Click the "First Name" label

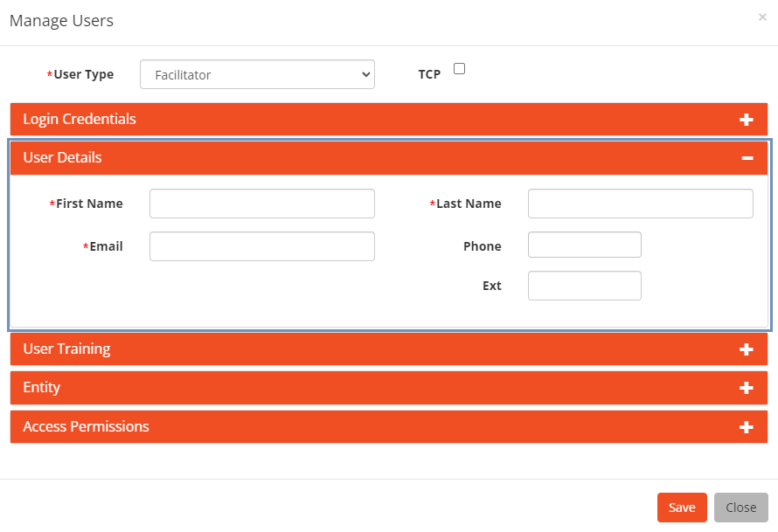coord(89,204)
